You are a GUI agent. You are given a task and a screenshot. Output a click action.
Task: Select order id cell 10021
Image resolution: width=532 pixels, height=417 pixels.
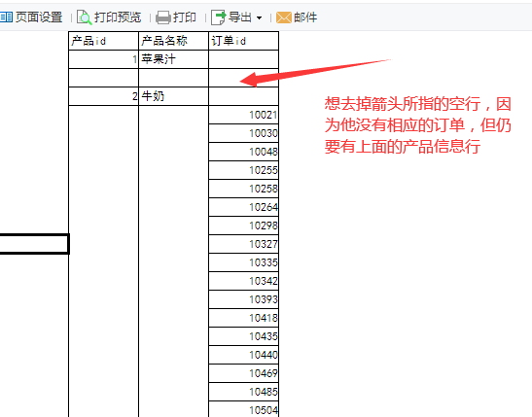pyautogui.click(x=243, y=115)
